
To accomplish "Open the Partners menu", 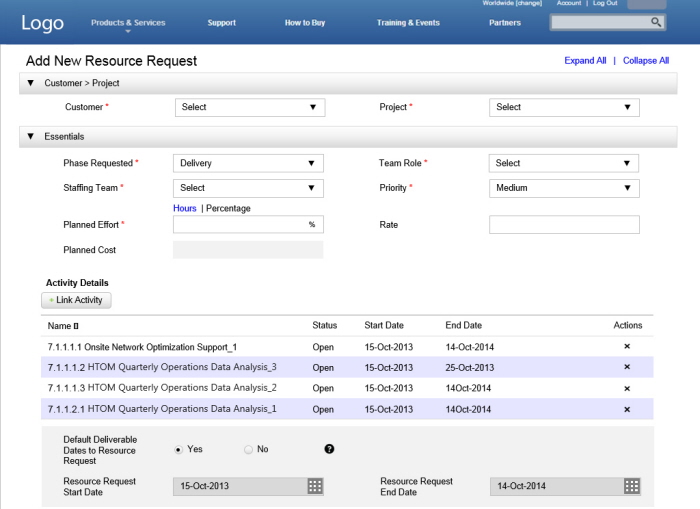I will tap(505, 23).
